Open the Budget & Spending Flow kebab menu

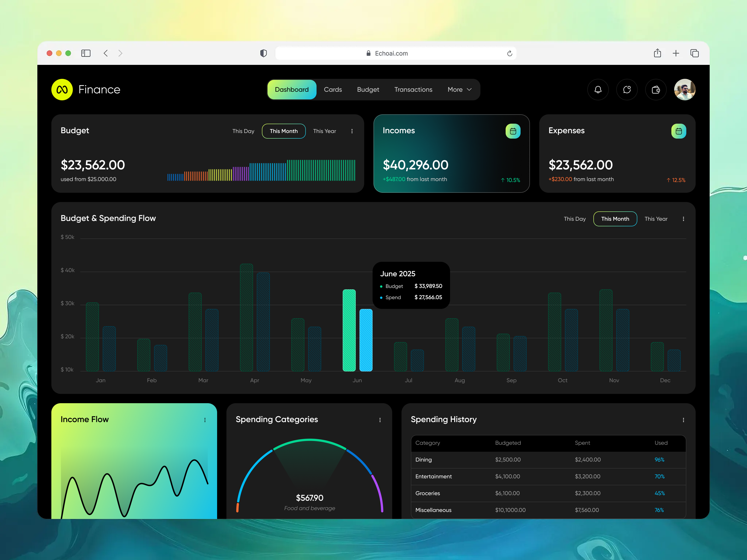coord(683,219)
